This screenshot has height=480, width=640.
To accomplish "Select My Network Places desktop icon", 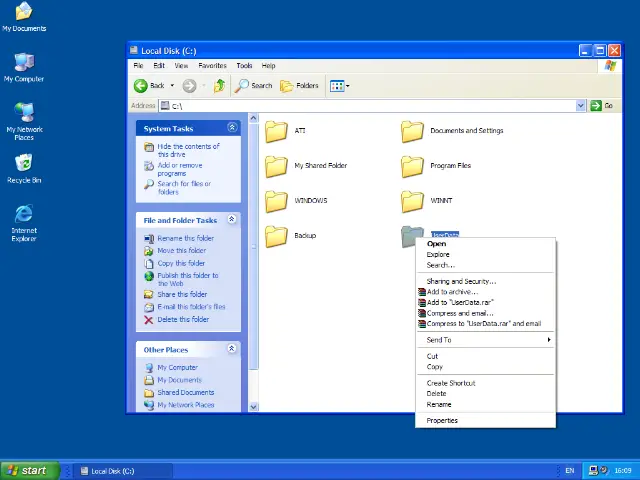I will click(x=24, y=122).
